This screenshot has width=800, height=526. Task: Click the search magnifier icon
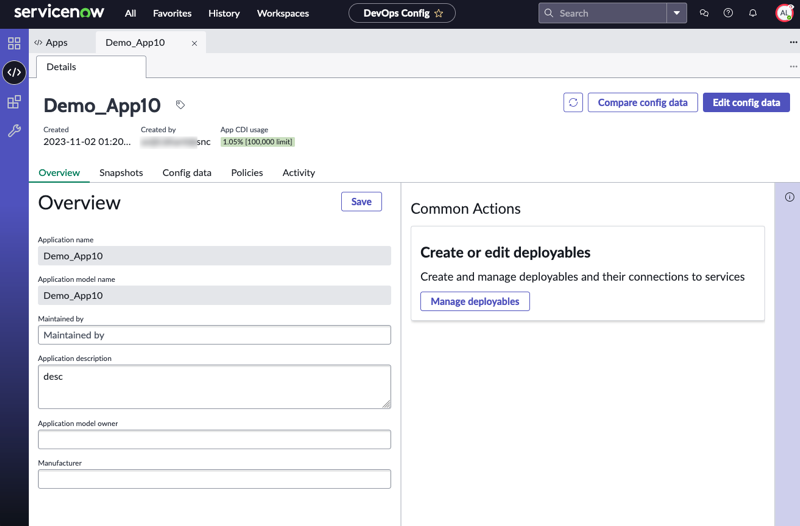point(548,13)
